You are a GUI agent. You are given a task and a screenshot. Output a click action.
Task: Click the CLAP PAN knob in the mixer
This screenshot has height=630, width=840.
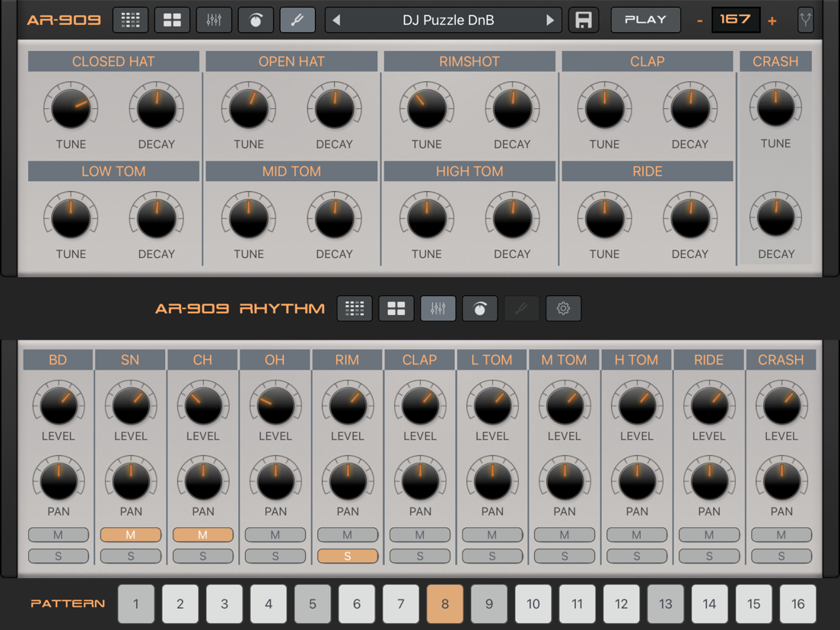tap(420, 481)
